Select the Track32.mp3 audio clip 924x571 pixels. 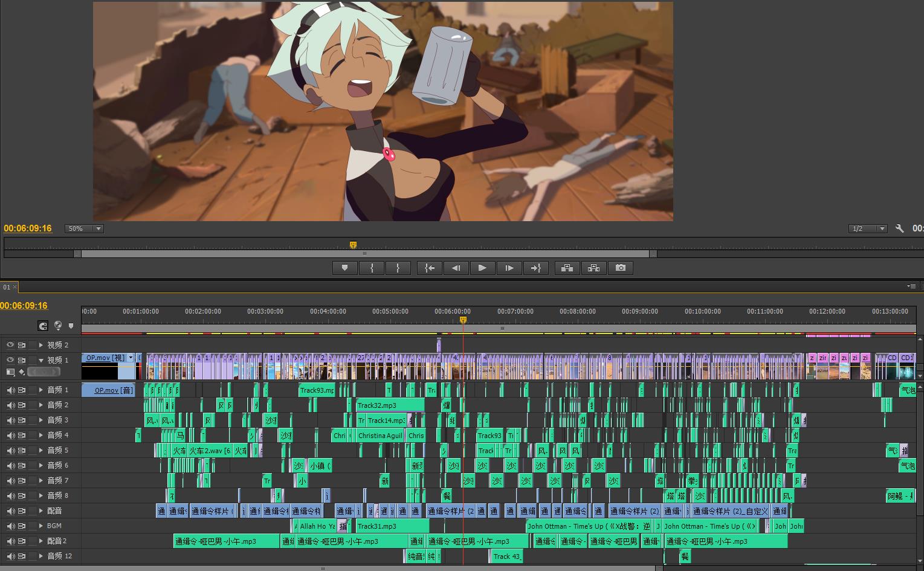[x=390, y=405]
